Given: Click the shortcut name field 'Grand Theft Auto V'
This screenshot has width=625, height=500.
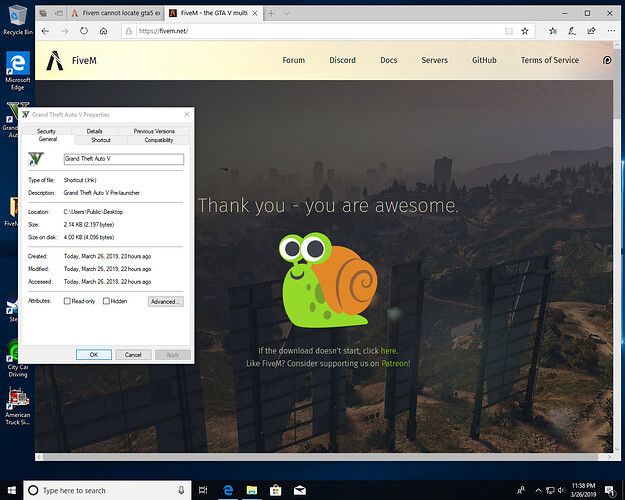Looking at the screenshot, I should tap(124, 159).
